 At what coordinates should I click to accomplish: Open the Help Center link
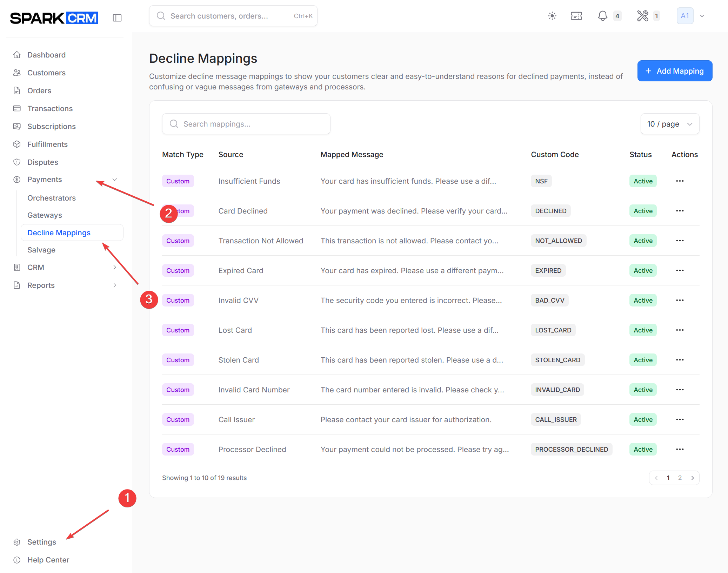(48, 560)
